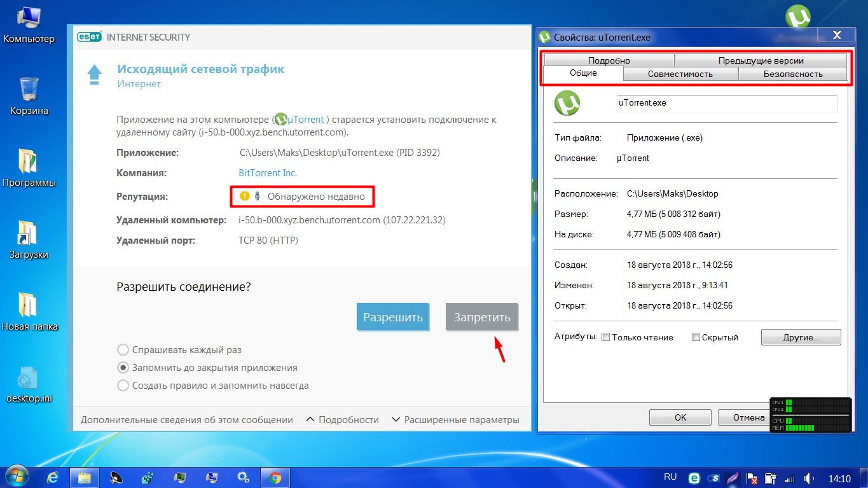This screenshot has width=868, height=488.
Task: Open Action Center flag in tray
Action: click(751, 478)
